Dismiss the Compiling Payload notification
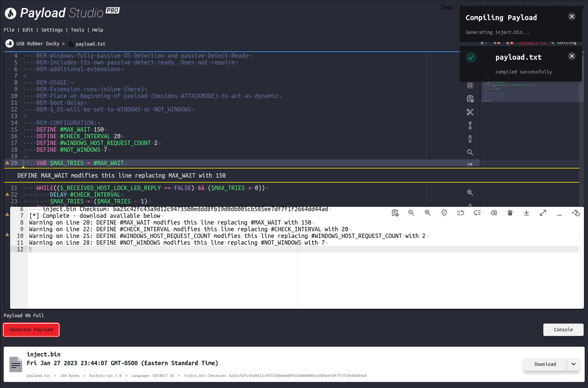This screenshot has height=388, width=588. (x=572, y=17)
